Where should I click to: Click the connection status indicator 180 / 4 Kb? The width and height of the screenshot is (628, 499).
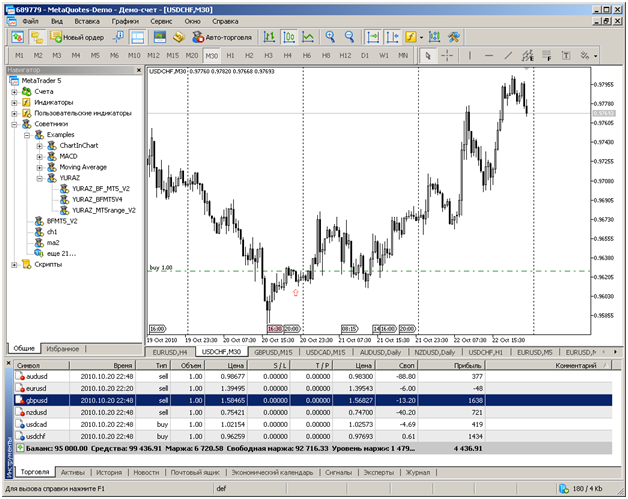coord(581,488)
